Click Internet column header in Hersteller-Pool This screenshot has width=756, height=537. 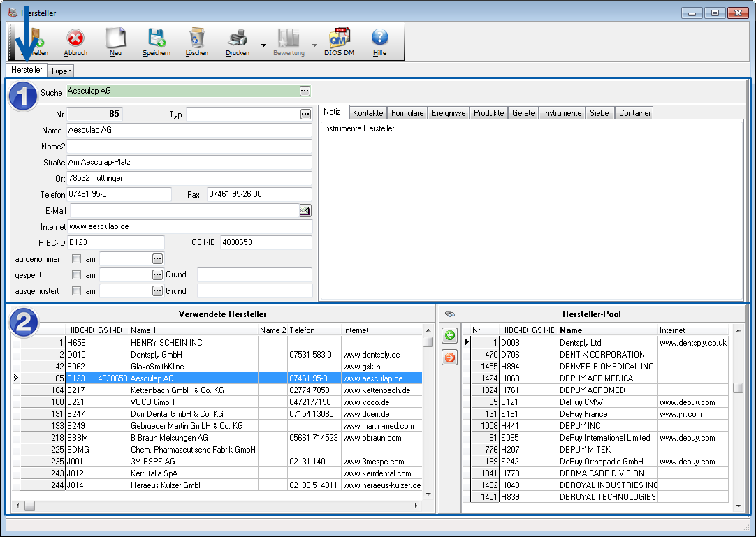[693, 330]
